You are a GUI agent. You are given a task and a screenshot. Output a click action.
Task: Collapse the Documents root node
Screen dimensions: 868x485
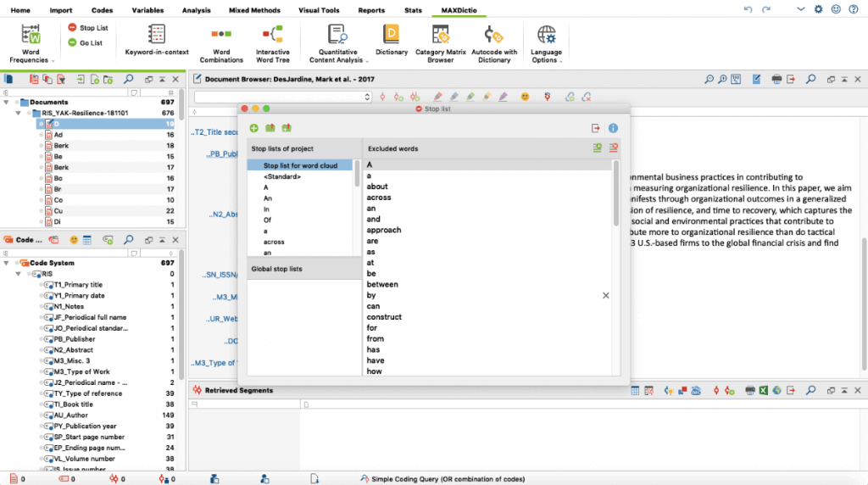click(6, 103)
